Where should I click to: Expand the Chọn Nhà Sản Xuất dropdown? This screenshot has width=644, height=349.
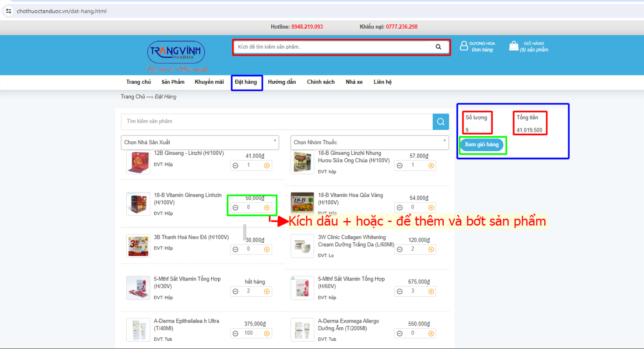pyautogui.click(x=200, y=142)
